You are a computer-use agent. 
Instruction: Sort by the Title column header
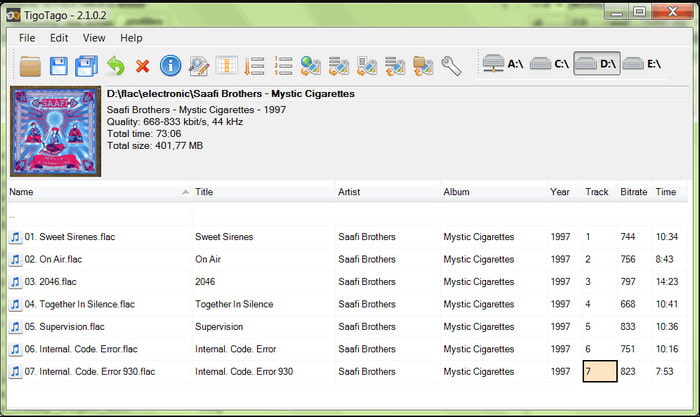pyautogui.click(x=263, y=192)
